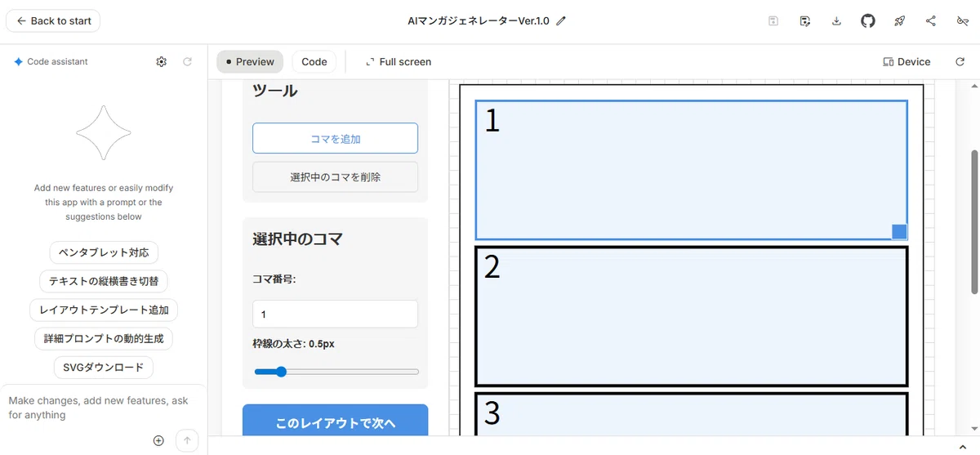Image resolution: width=980 pixels, height=455 pixels.
Task: Click the reload preview icon
Action: [x=960, y=61]
